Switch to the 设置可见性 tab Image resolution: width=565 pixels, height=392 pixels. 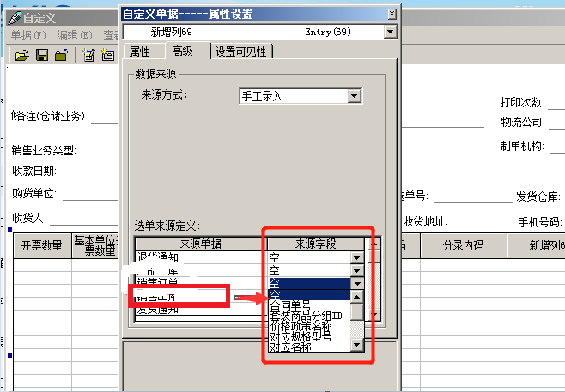241,51
